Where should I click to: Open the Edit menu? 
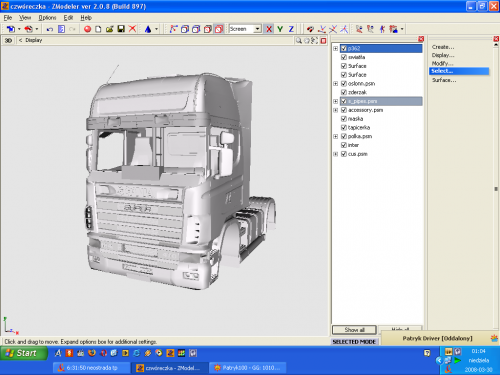[68, 18]
